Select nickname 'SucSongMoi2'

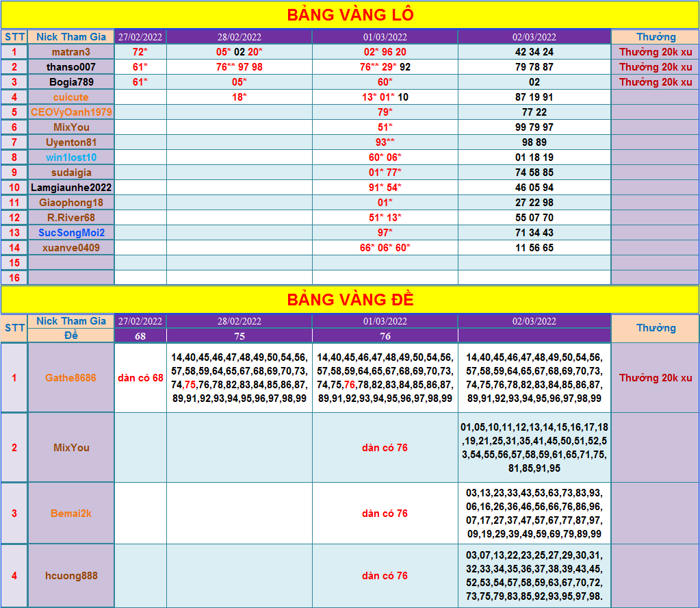point(71,233)
